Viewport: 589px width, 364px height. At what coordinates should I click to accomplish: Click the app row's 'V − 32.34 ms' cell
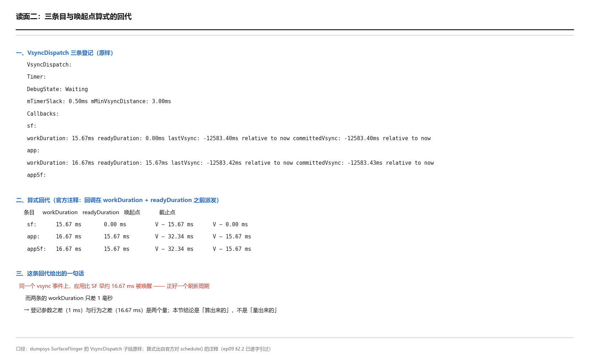[174, 237]
